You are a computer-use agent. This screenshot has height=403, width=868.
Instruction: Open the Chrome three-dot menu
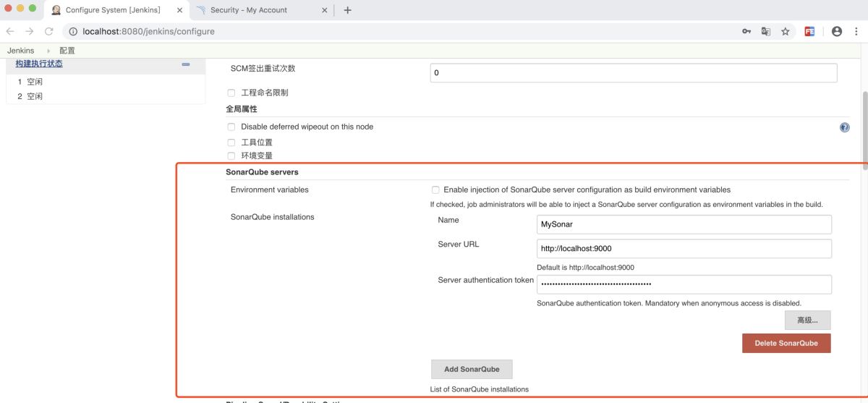pyautogui.click(x=856, y=31)
